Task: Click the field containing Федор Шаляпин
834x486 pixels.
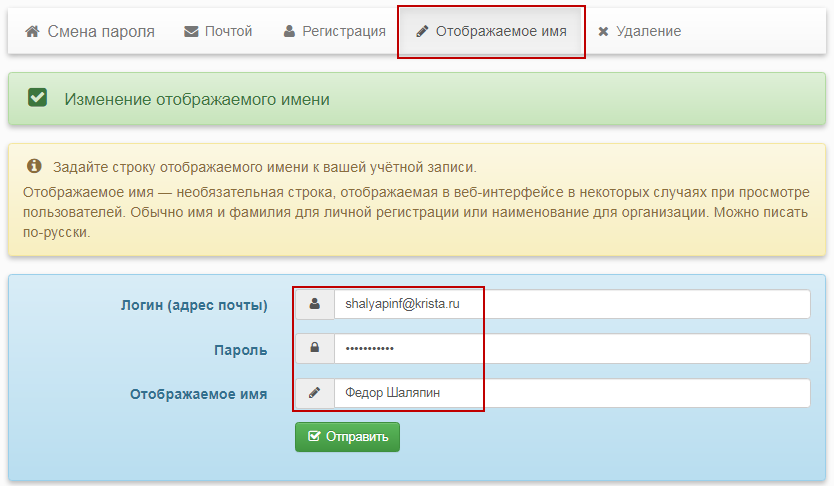Action: click(570, 393)
